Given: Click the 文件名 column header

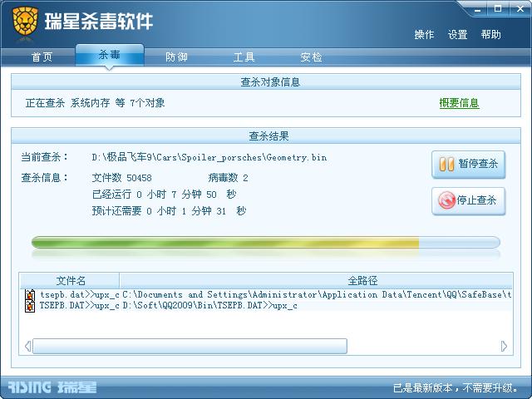Looking at the screenshot, I should click(70, 281).
